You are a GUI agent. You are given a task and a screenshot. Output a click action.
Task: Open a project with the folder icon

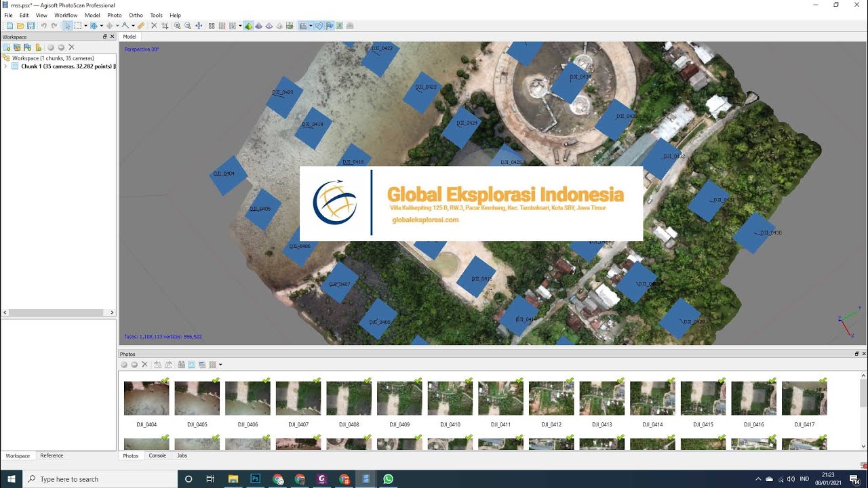20,26
